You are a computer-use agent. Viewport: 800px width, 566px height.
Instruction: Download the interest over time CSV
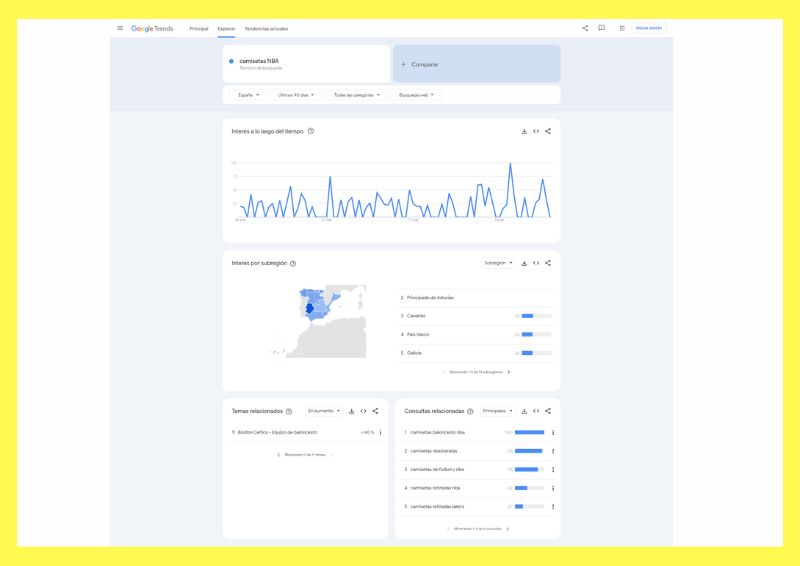[x=524, y=131]
